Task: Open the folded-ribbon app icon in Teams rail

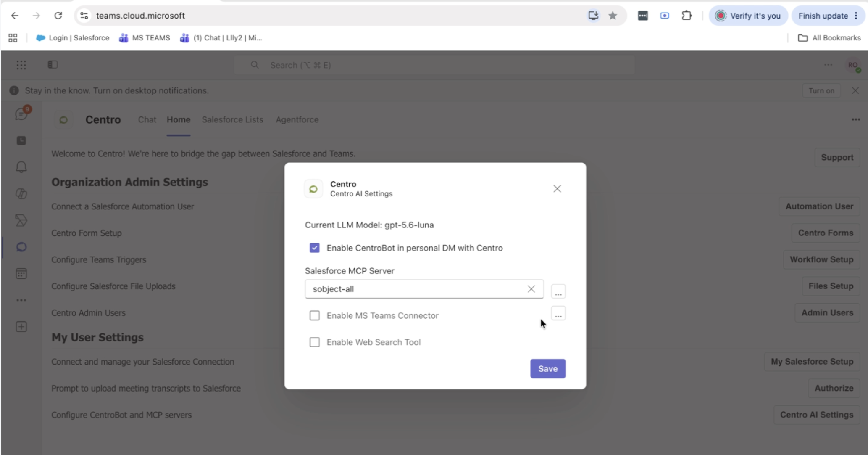Action: [x=21, y=220]
